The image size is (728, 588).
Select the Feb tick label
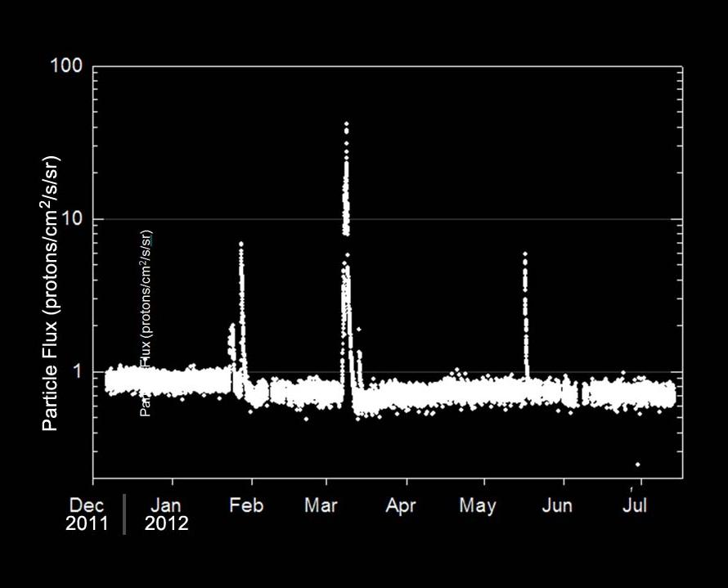[x=246, y=505]
